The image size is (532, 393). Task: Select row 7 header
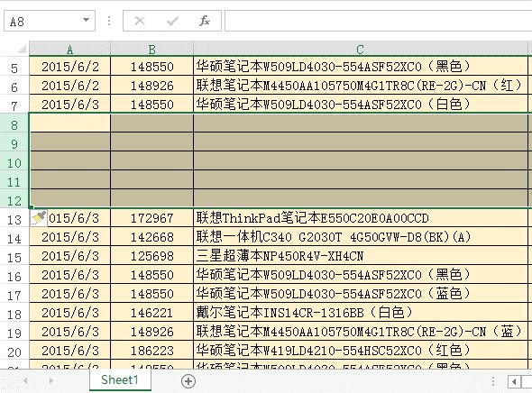[x=14, y=105]
